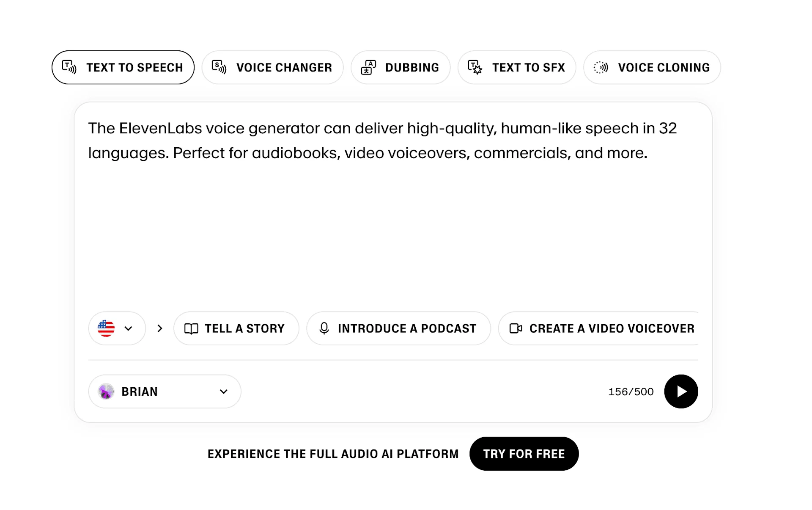The image size is (812, 510).
Task: Select the Voice Cloning ripple icon
Action: 600,67
